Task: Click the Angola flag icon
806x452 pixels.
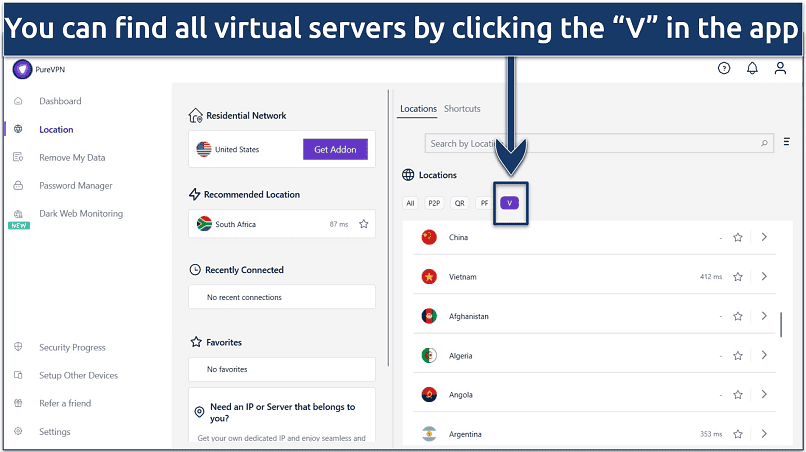Action: [429, 394]
